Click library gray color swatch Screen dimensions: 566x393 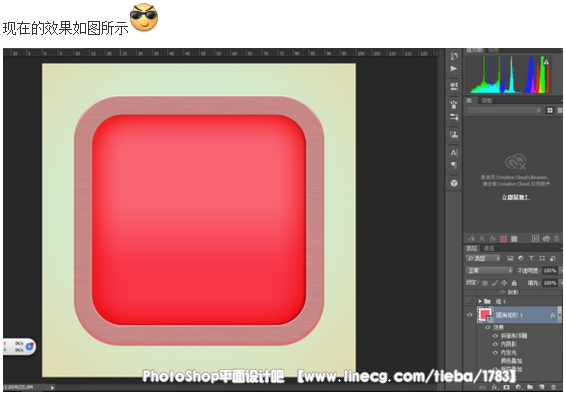click(x=514, y=239)
